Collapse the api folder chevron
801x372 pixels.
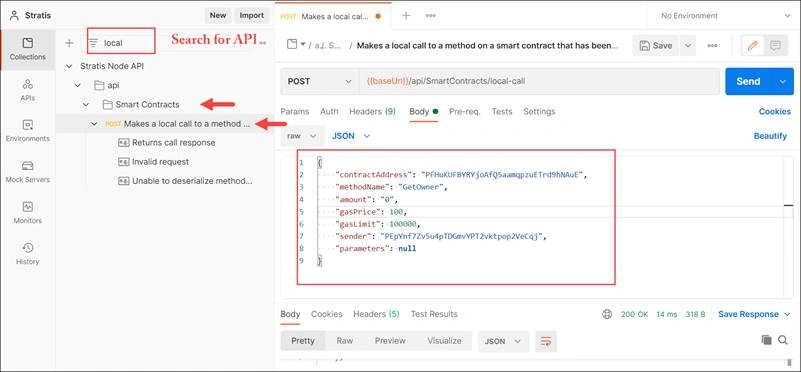point(78,85)
